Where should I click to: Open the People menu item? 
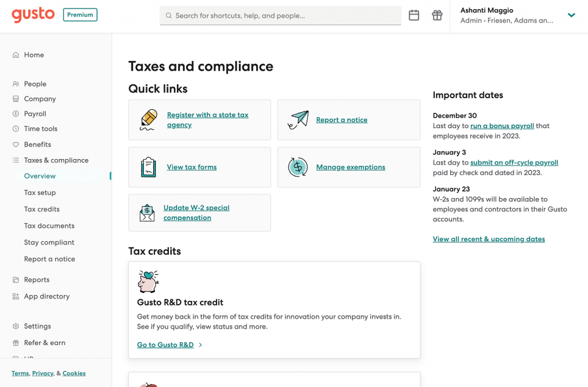35,84
